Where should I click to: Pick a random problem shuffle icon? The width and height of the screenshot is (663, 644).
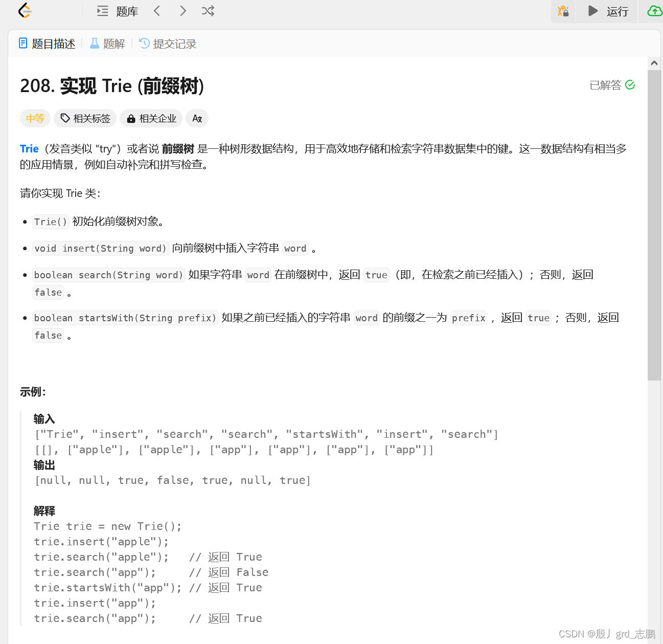(208, 11)
